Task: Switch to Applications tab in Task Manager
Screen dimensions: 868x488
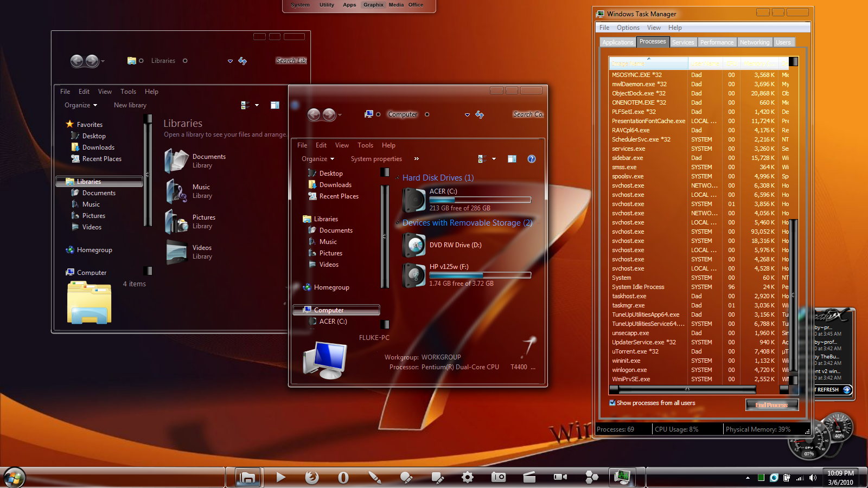Action: click(x=617, y=42)
